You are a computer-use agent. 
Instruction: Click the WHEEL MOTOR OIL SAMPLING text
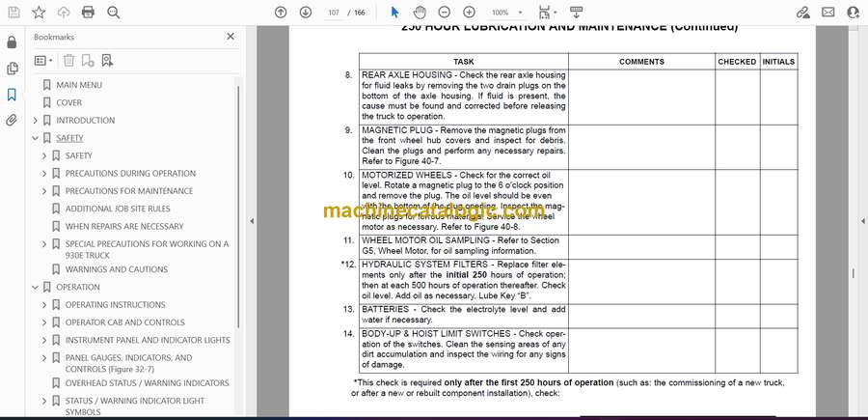click(461, 245)
